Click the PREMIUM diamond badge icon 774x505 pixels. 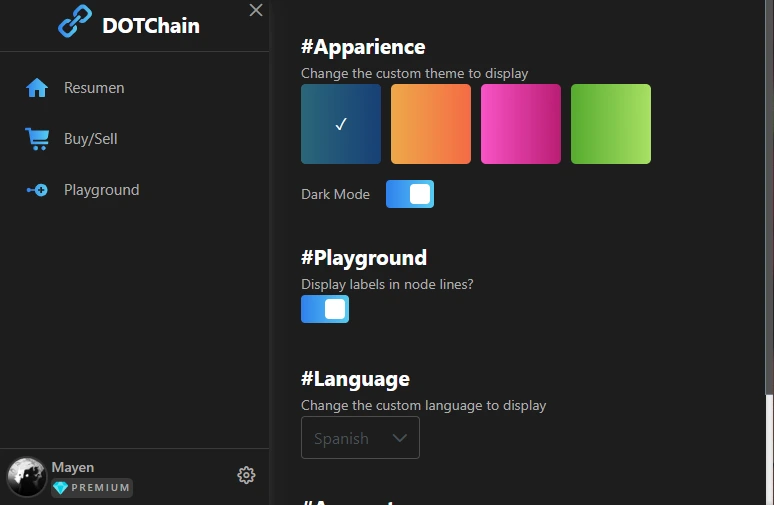[x=60, y=488]
